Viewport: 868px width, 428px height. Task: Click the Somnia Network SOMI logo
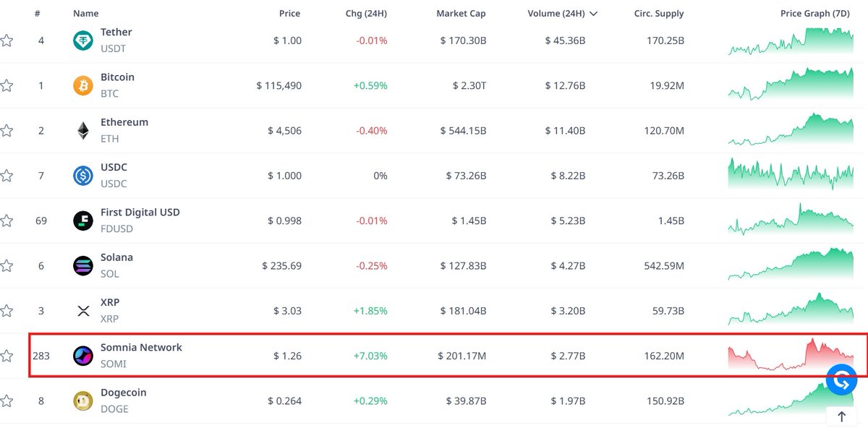coord(82,355)
